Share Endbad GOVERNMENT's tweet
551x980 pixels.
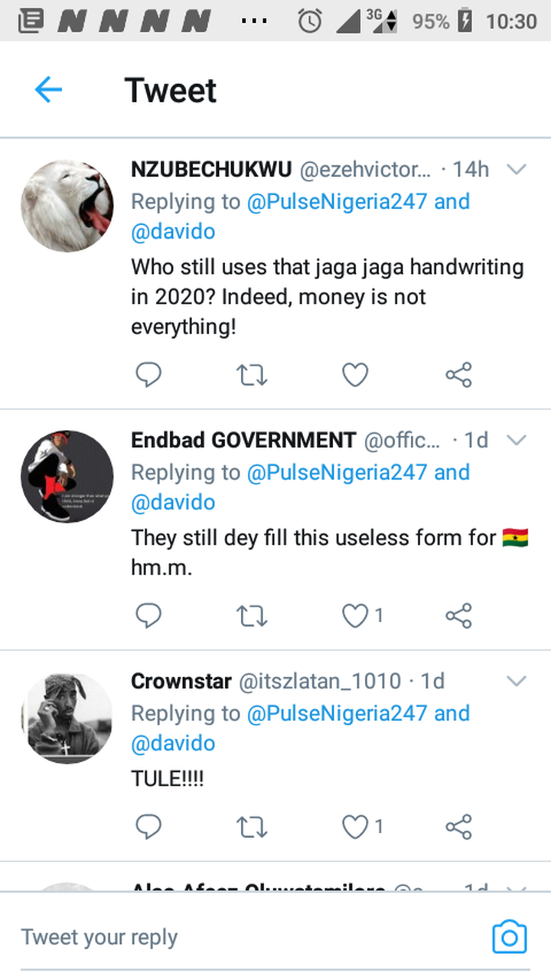coord(458,616)
